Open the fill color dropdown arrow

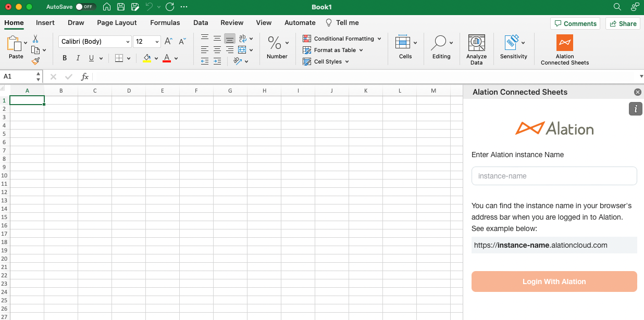[x=156, y=58]
